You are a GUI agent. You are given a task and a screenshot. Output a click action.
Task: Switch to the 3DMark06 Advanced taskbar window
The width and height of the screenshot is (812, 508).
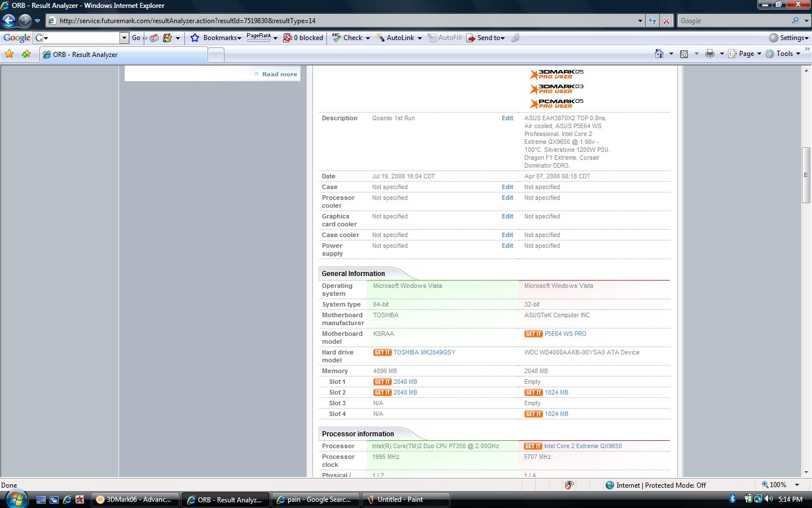click(134, 500)
